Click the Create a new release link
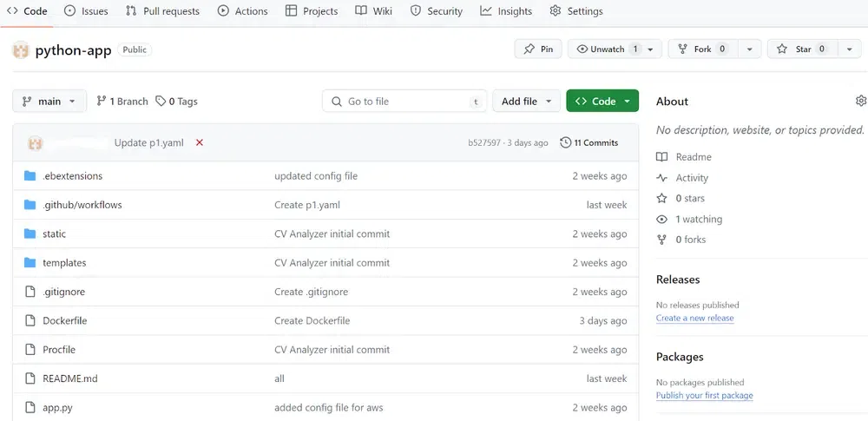The height and width of the screenshot is (421, 868). point(694,318)
